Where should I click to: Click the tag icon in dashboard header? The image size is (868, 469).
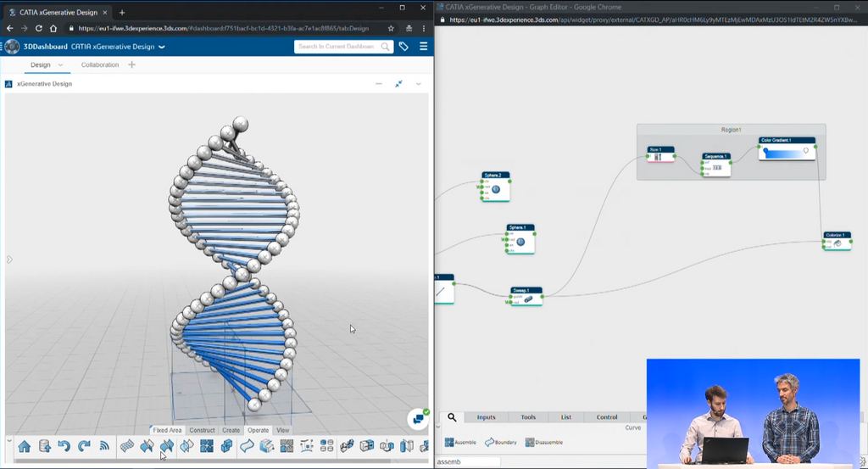pyautogui.click(x=403, y=47)
